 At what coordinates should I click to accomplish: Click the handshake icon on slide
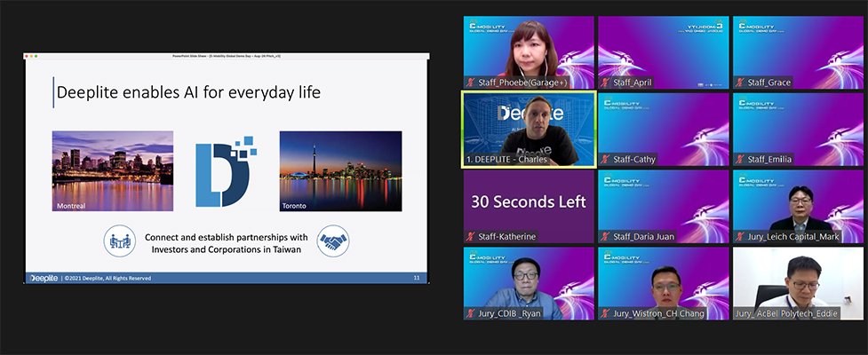332,241
